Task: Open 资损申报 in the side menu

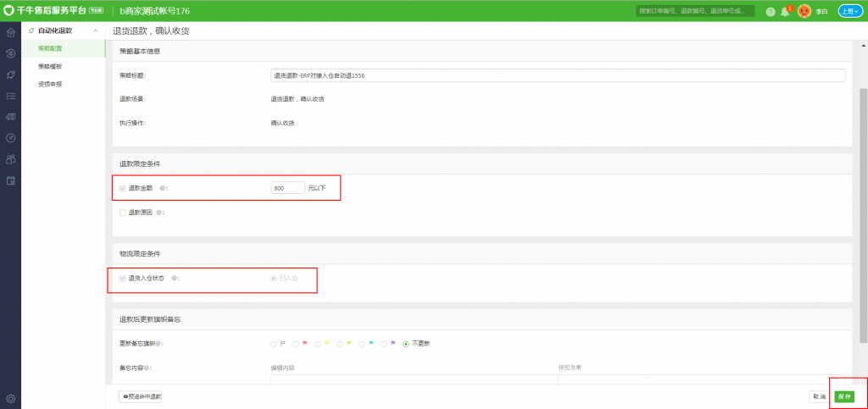Action: 50,84
